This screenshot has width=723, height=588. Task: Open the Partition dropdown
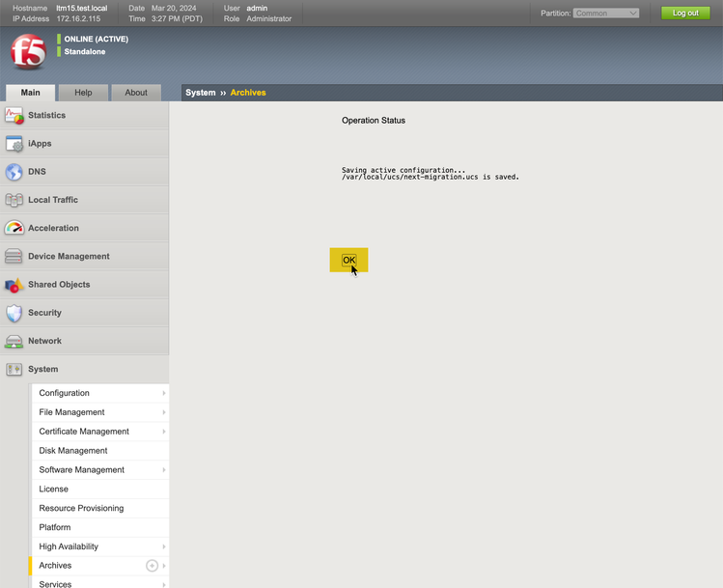coord(606,14)
